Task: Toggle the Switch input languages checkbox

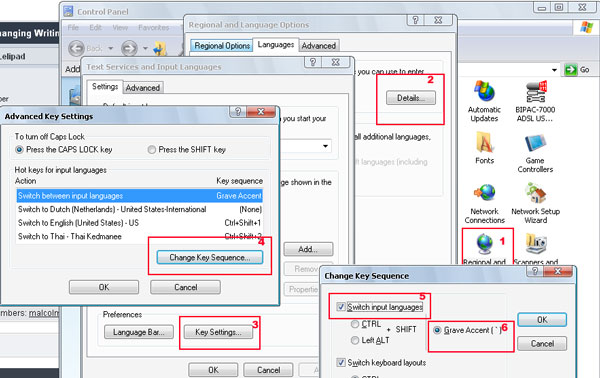Action: coord(341,307)
